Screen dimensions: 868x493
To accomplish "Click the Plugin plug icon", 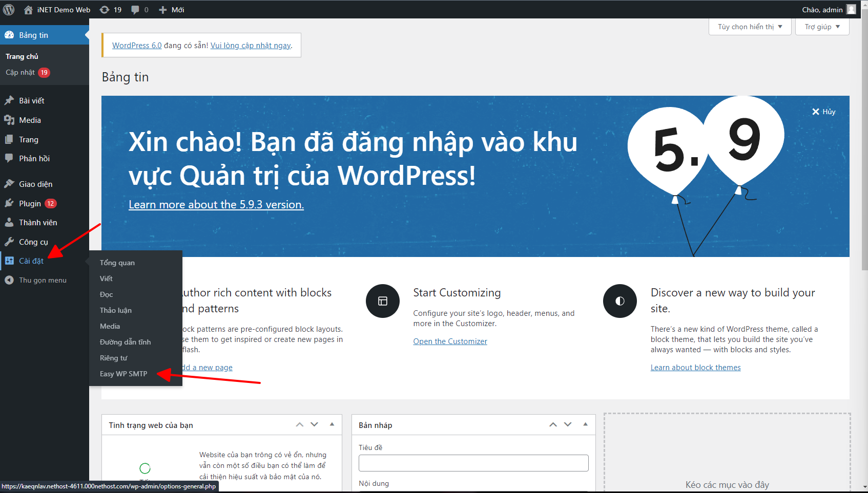I will [9, 203].
